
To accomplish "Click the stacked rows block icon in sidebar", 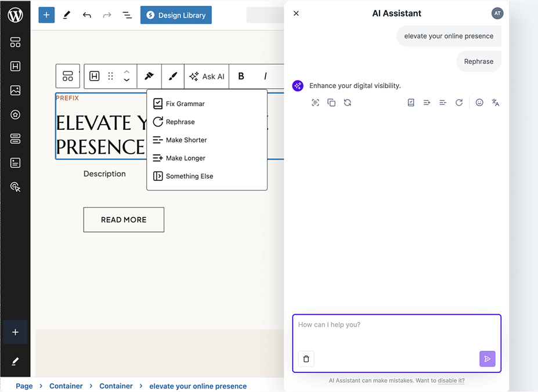I will pyautogui.click(x=15, y=139).
